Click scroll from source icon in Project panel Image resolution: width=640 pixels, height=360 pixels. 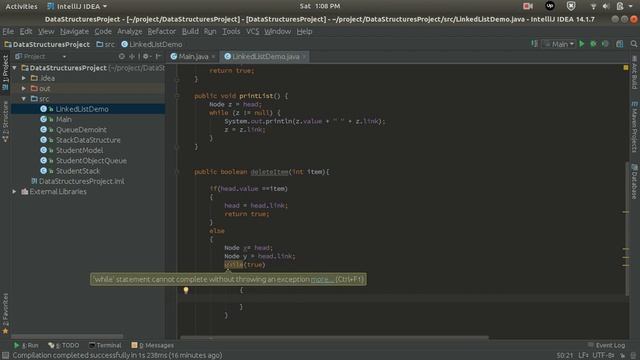pyautogui.click(x=122, y=56)
